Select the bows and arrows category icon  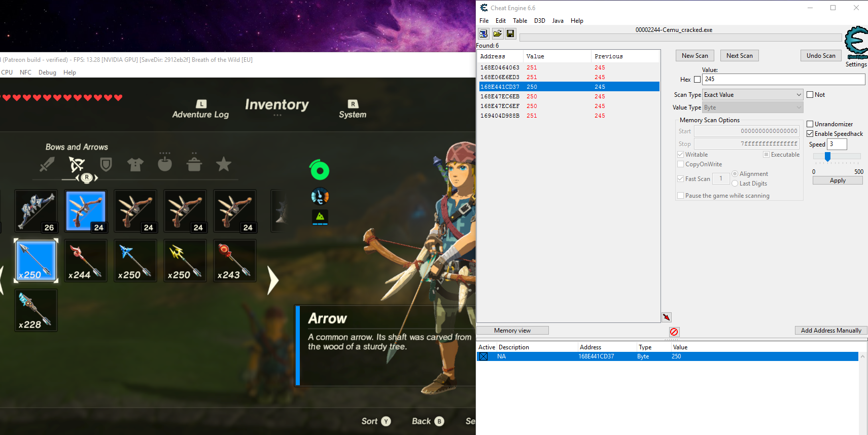point(77,164)
